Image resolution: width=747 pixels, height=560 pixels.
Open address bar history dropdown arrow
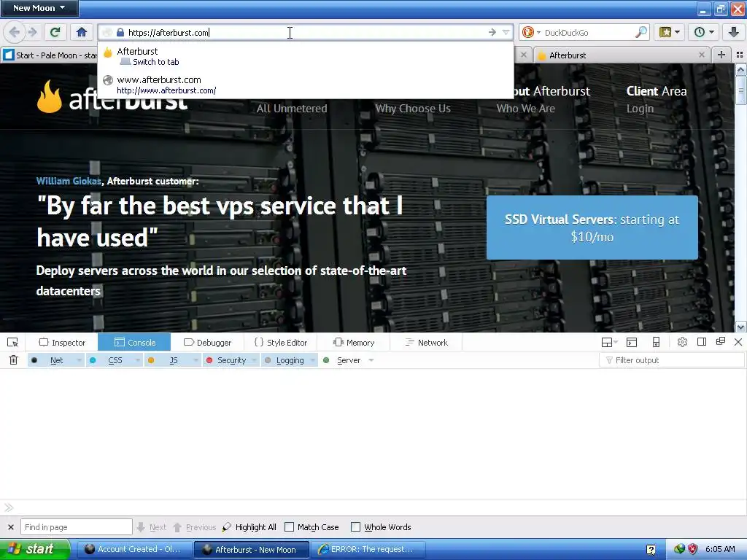point(506,32)
